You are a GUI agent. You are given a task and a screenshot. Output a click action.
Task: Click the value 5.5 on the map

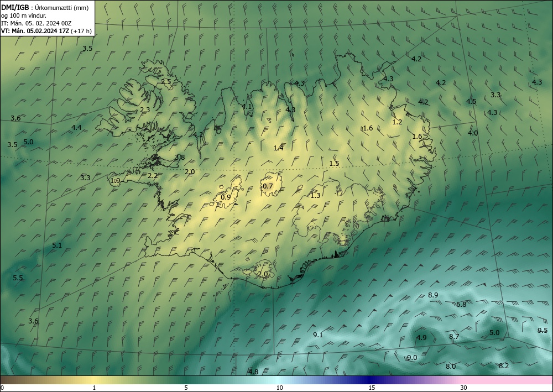click(x=18, y=278)
